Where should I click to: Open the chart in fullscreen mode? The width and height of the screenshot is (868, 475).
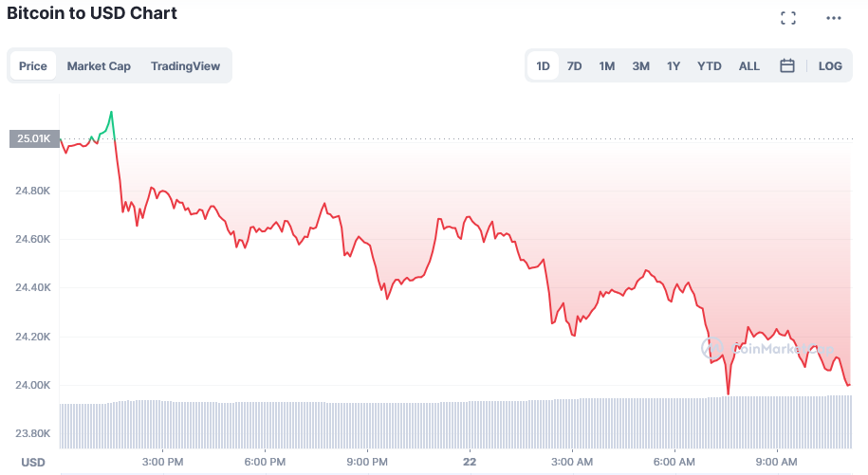788,18
